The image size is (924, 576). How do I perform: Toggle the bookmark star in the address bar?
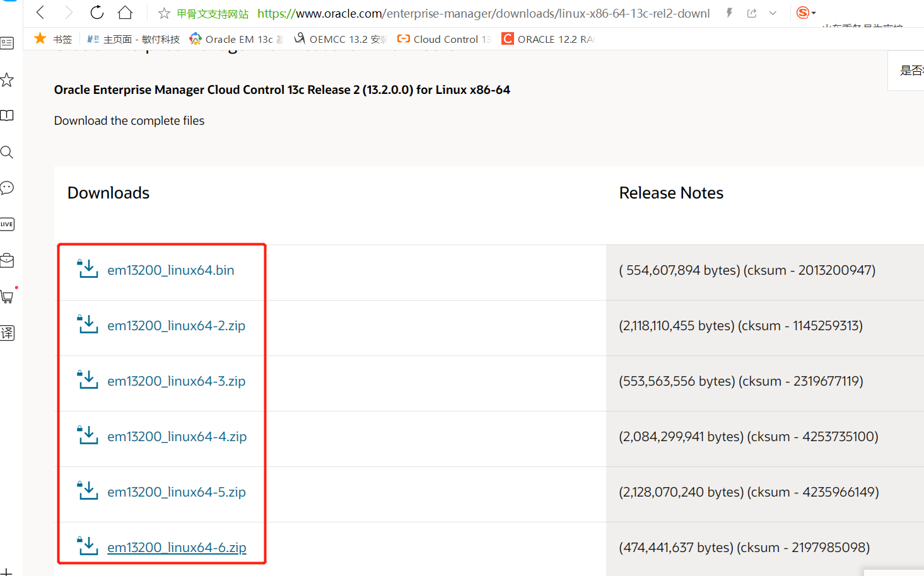[x=163, y=13]
